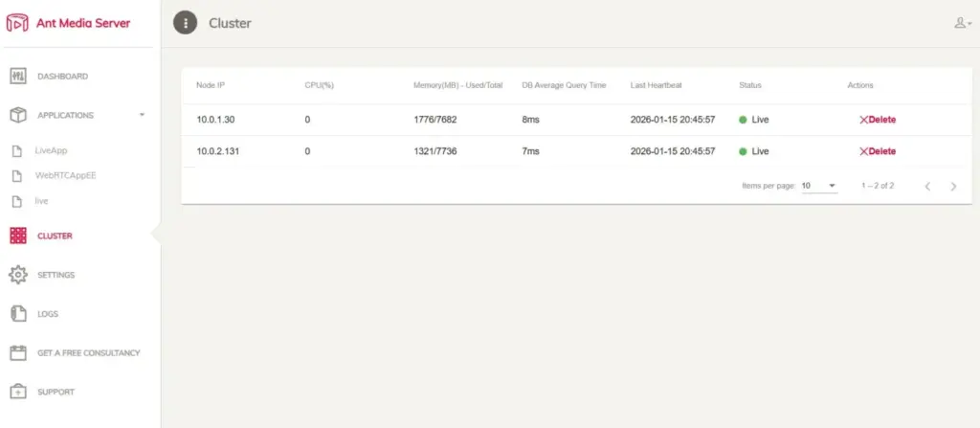Open Get a Free Consultancy item

click(x=89, y=353)
